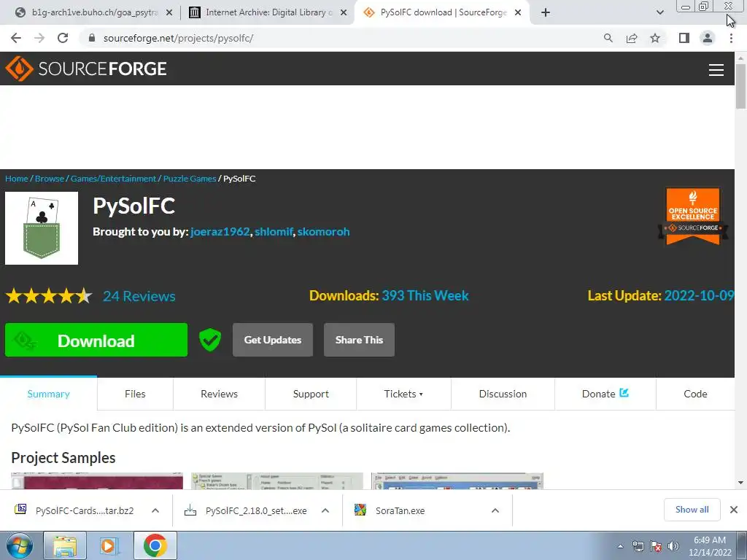Click the SourceForge logo
Image resolution: width=747 pixels, height=560 pixels.
(x=86, y=69)
